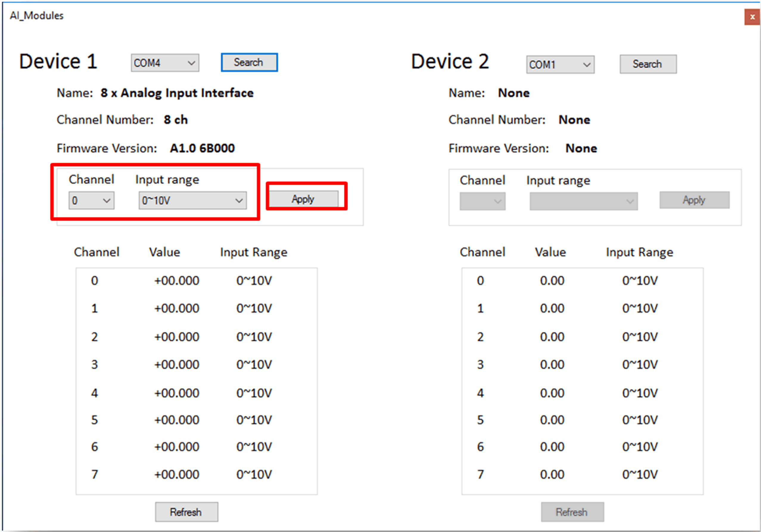Click Apply button for Device 1
Screen dimensions: 761x532
pos(303,199)
